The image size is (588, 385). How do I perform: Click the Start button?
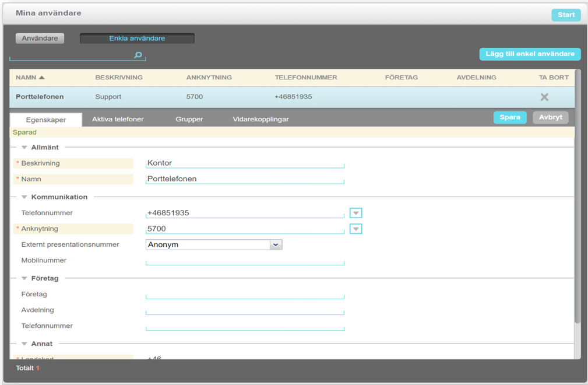(566, 15)
